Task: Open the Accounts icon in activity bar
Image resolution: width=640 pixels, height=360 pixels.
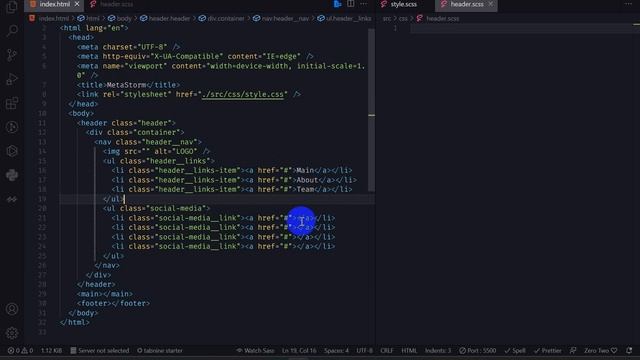Action: click(x=12, y=309)
